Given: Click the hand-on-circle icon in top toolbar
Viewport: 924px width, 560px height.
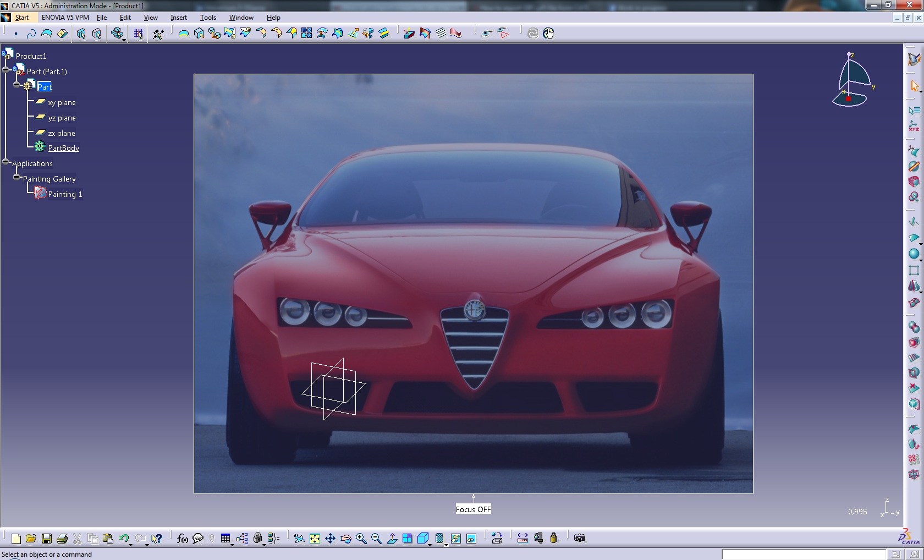Looking at the screenshot, I should pos(548,34).
